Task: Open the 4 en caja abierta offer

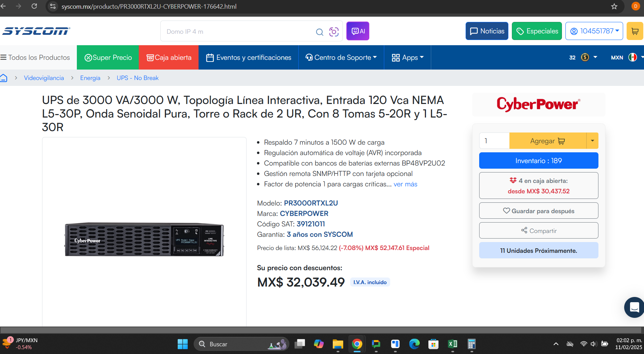Action: 539,186
